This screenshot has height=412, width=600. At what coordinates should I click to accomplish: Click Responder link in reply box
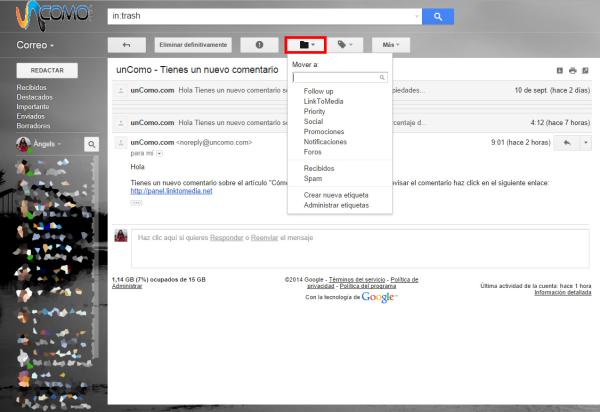coord(227,238)
